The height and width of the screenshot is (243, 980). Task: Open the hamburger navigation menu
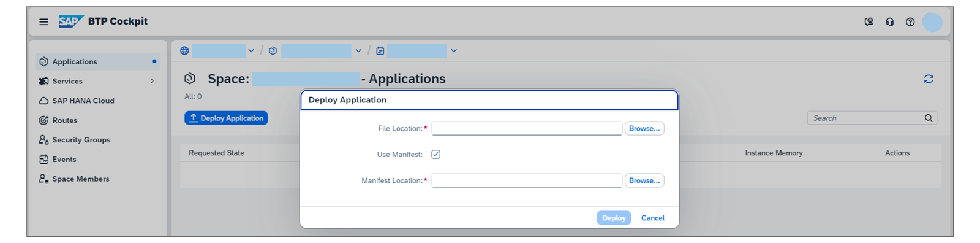43,21
